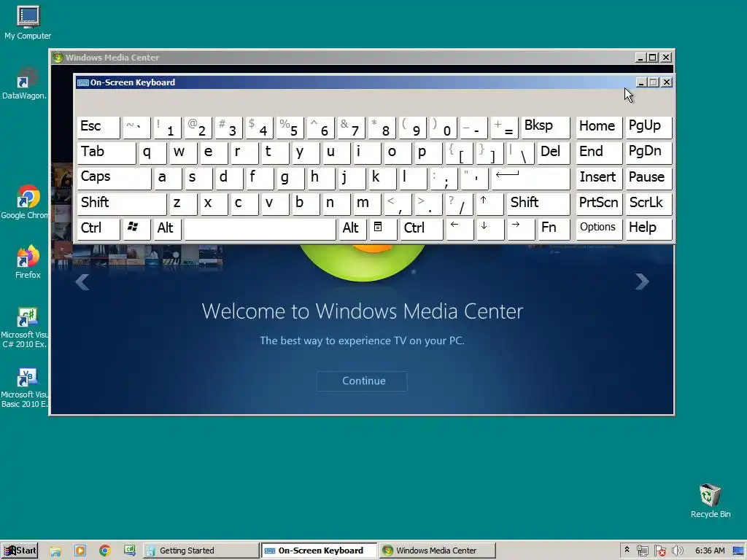747x560 pixels.
Task: Switch to Windows Media Center taskbar button
Action: tap(438, 551)
